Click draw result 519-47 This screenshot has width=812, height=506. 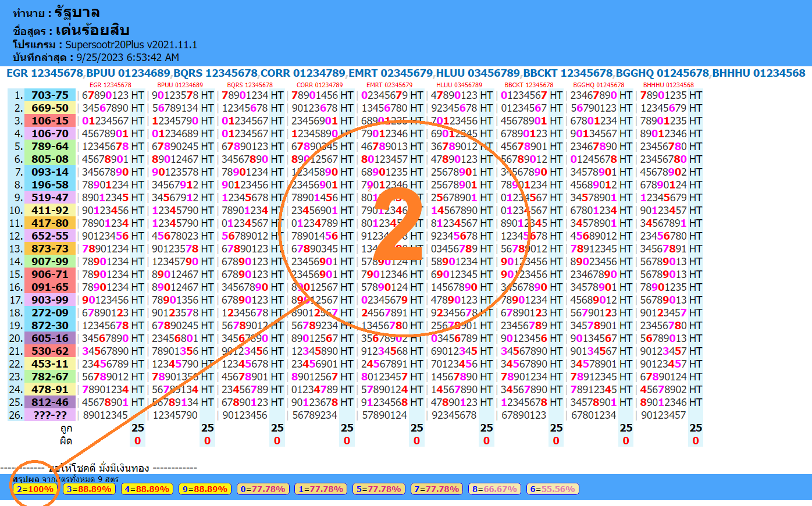(x=50, y=198)
